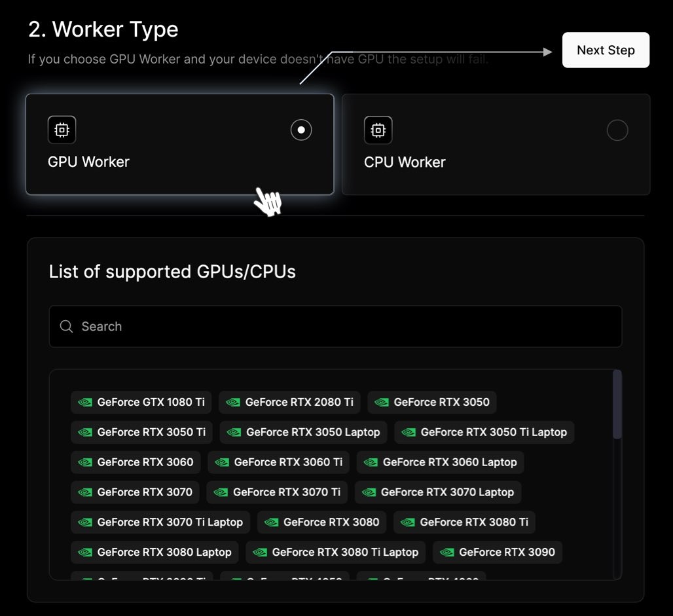This screenshot has height=616, width=673.
Task: Click the GPU Worker chip icon
Action: (x=62, y=130)
